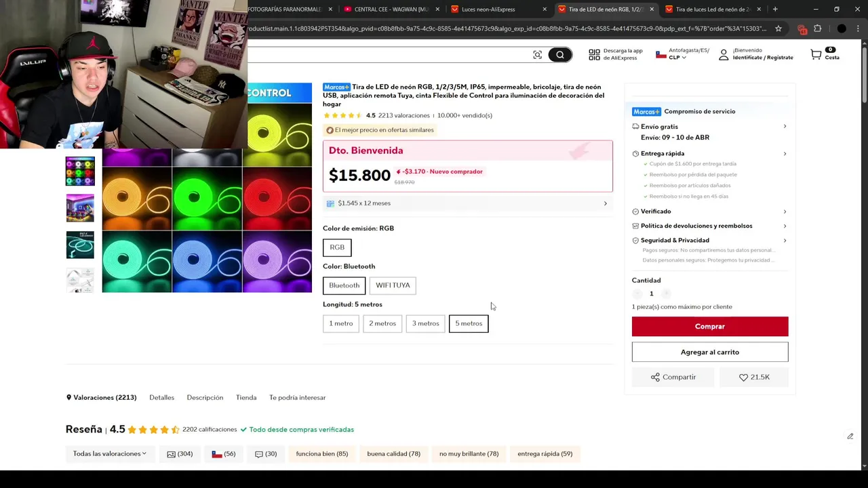Switch to Valoraciones (2213) tab
The width and height of the screenshot is (868, 488).
pyautogui.click(x=101, y=397)
